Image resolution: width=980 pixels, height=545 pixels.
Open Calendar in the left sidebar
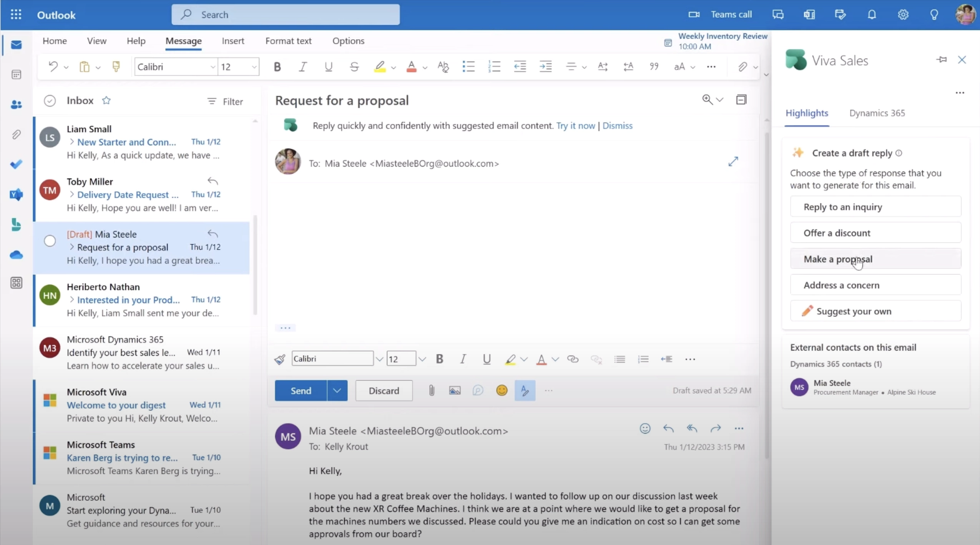[16, 75]
